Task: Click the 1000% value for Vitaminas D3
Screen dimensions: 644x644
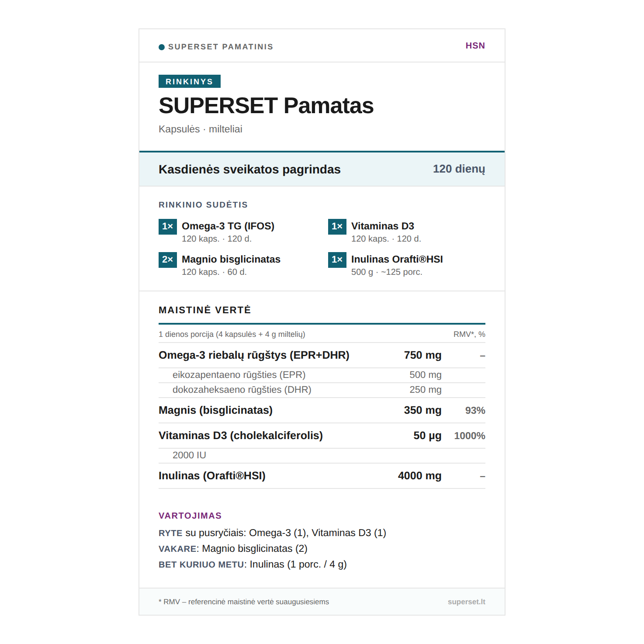Action: point(469,436)
